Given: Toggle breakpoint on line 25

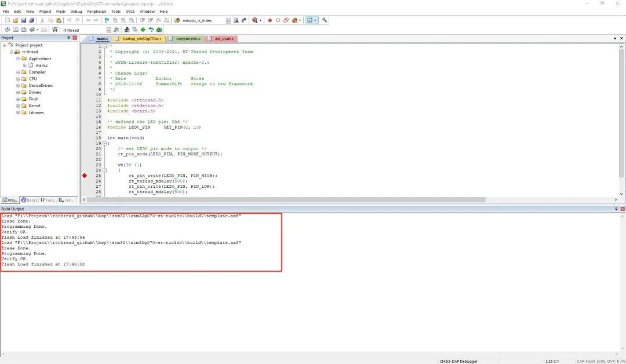Looking at the screenshot, I should pos(85,176).
